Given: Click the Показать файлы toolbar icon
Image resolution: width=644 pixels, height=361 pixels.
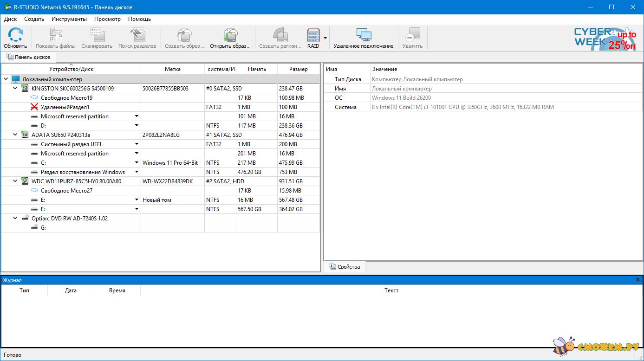Looking at the screenshot, I should point(55,38).
